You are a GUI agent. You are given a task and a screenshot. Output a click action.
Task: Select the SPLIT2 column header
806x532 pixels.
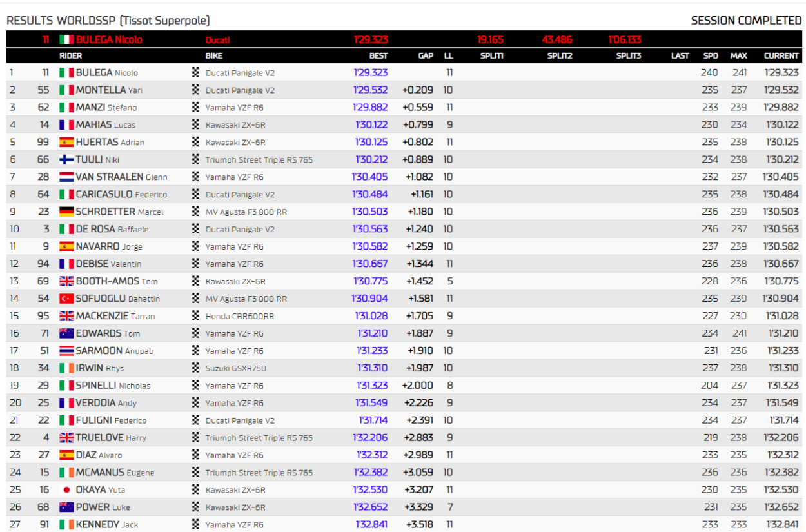pos(560,56)
